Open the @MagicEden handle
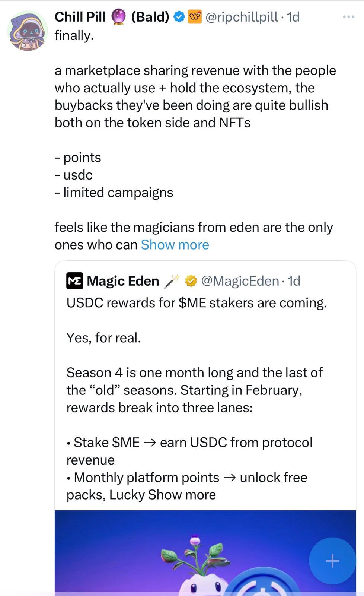Image resolution: width=364 pixels, height=596 pixels. click(x=240, y=281)
